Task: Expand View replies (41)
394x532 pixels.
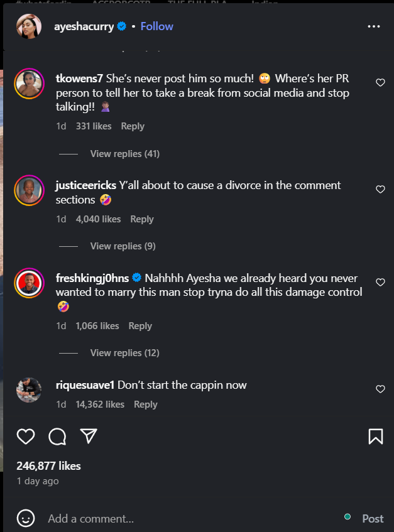Action: (124, 154)
